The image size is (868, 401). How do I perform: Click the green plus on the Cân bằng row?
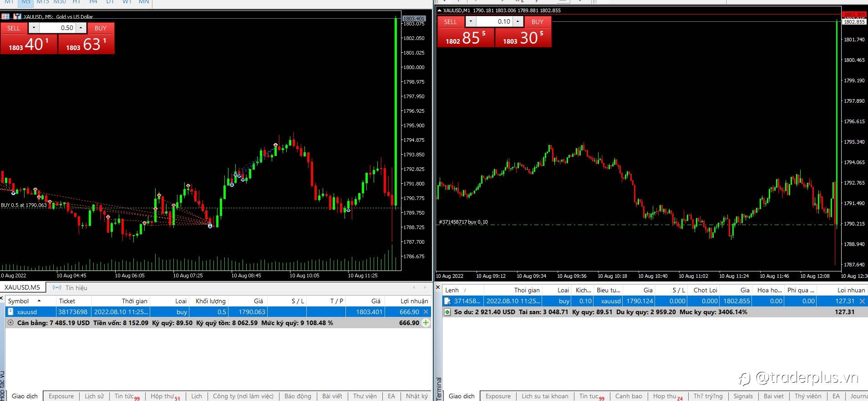click(x=426, y=323)
